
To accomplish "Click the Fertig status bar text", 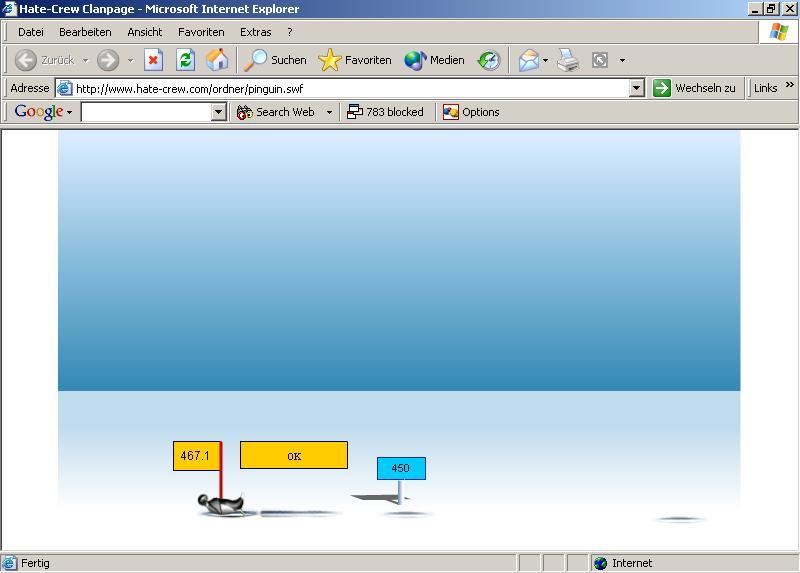I will [x=35, y=563].
